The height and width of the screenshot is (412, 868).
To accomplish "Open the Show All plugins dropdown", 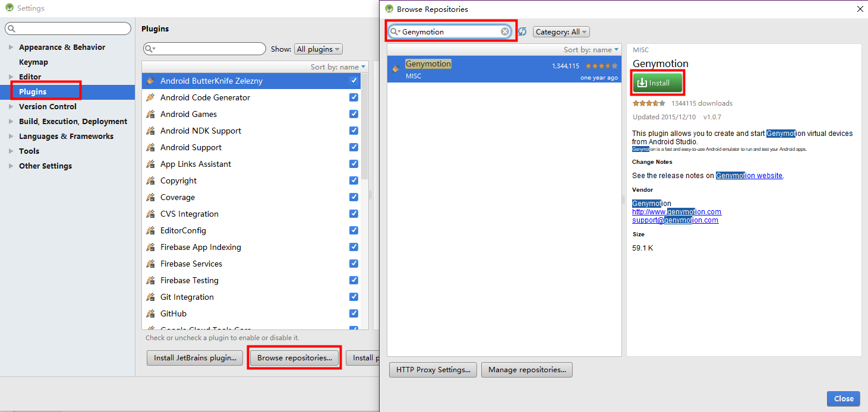I will pyautogui.click(x=318, y=49).
